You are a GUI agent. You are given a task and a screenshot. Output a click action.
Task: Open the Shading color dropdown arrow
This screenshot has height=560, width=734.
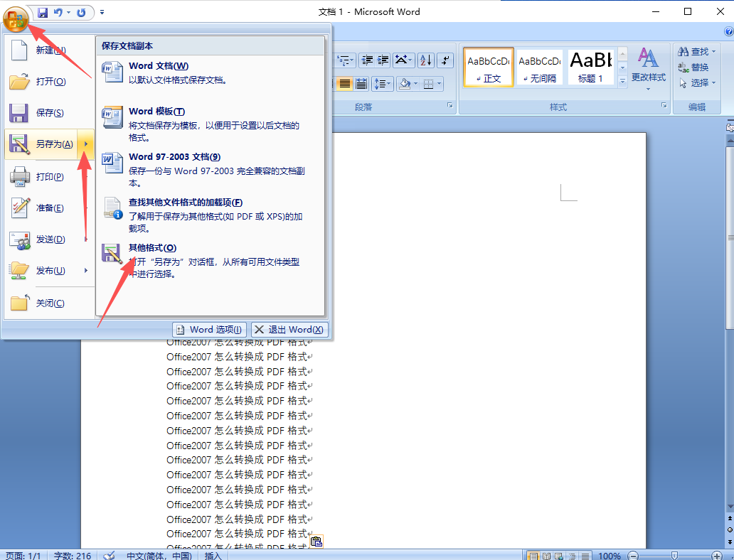415,84
